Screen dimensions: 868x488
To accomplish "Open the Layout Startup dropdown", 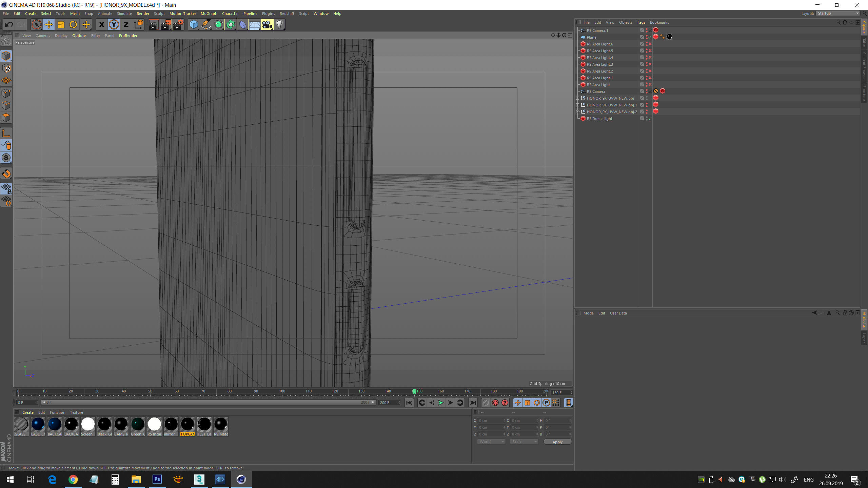I will (838, 14).
